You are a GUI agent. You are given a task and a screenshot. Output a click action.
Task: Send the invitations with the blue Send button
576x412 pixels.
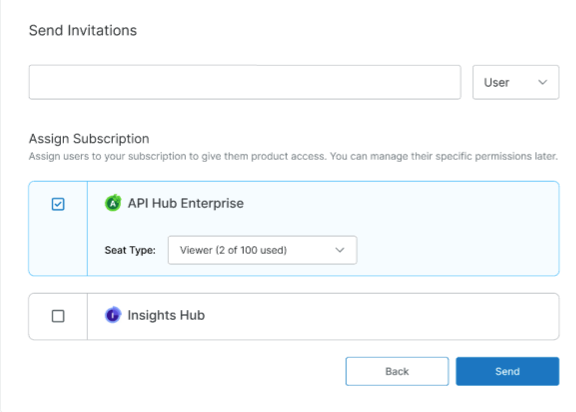(507, 371)
